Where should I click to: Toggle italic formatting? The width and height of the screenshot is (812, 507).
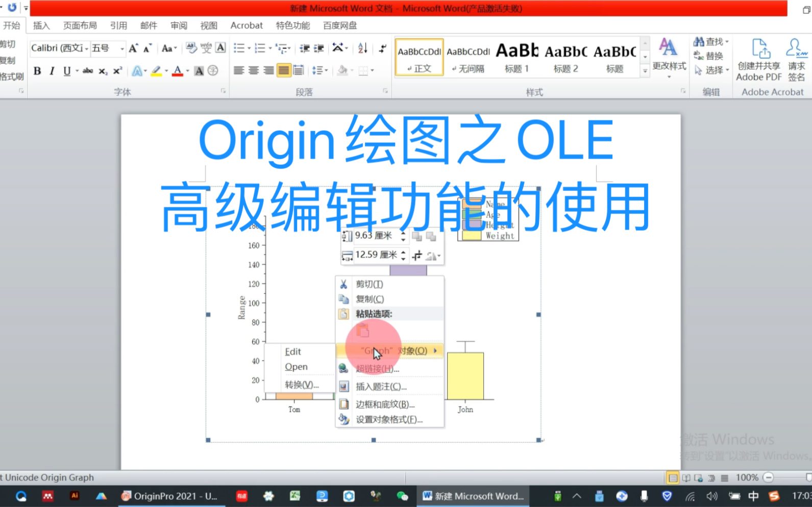point(52,71)
